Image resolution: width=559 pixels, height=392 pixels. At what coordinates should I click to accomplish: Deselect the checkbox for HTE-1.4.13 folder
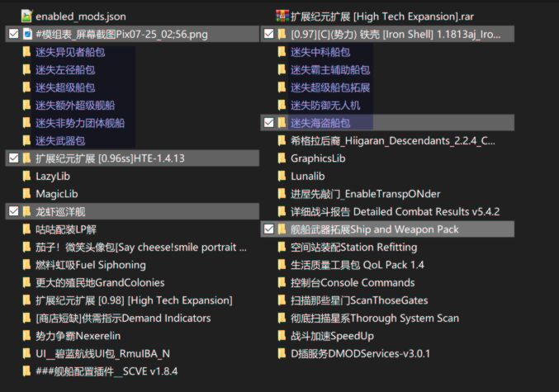point(13,158)
